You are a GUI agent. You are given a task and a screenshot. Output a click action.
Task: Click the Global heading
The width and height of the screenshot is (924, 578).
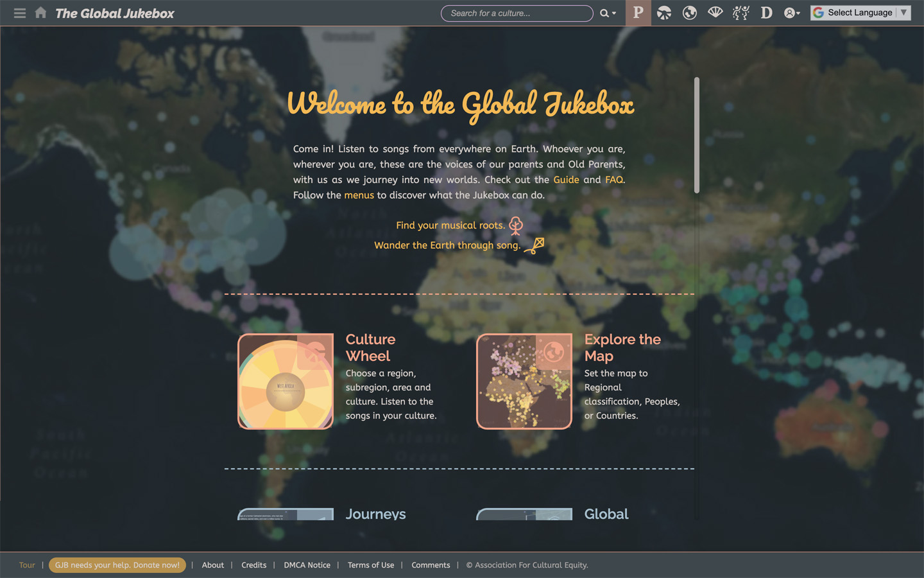pyautogui.click(x=606, y=514)
